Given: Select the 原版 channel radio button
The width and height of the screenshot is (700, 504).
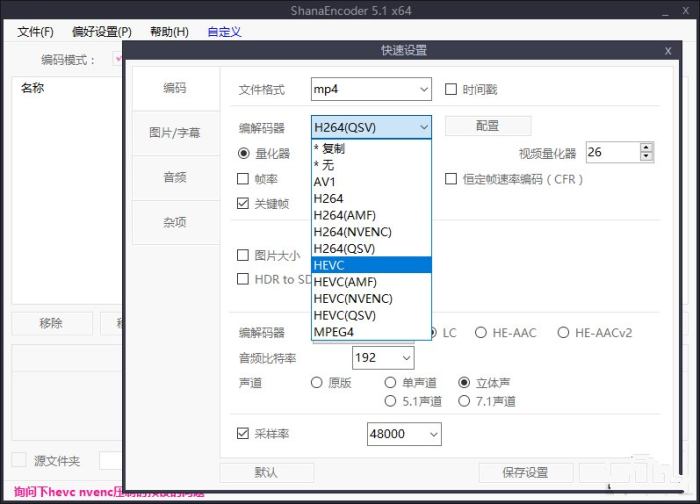Looking at the screenshot, I should pos(317,383).
